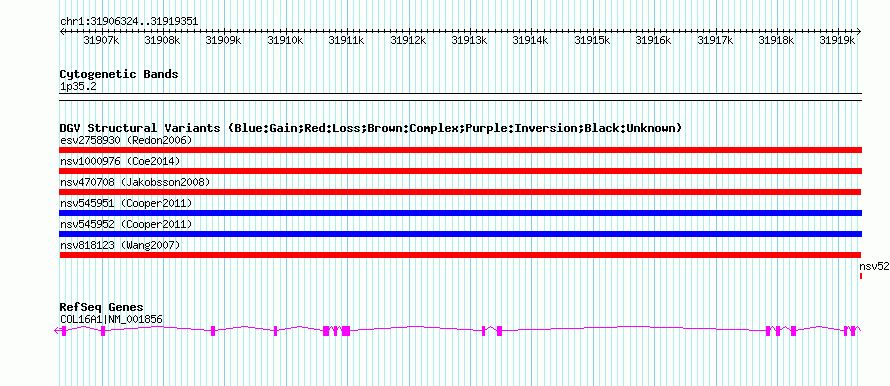Viewport: 890px width, 386px height.
Task: Select the red bar under esv2758930
Action: click(461, 150)
